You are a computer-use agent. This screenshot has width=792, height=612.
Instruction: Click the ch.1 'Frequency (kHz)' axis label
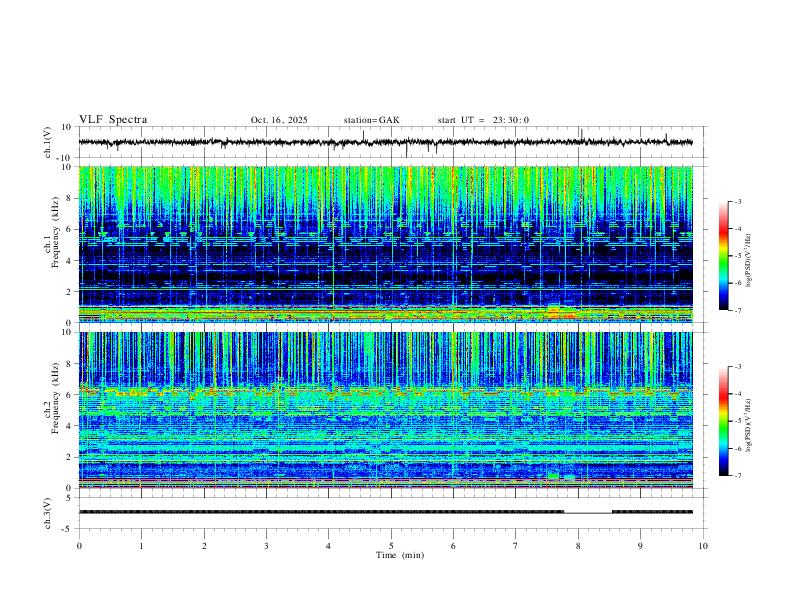click(x=55, y=232)
